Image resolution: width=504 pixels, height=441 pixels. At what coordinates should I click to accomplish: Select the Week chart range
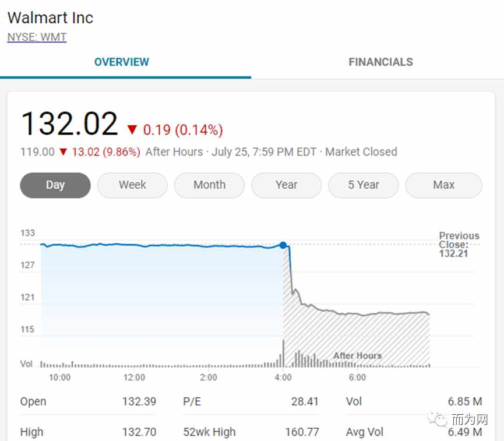click(x=132, y=185)
